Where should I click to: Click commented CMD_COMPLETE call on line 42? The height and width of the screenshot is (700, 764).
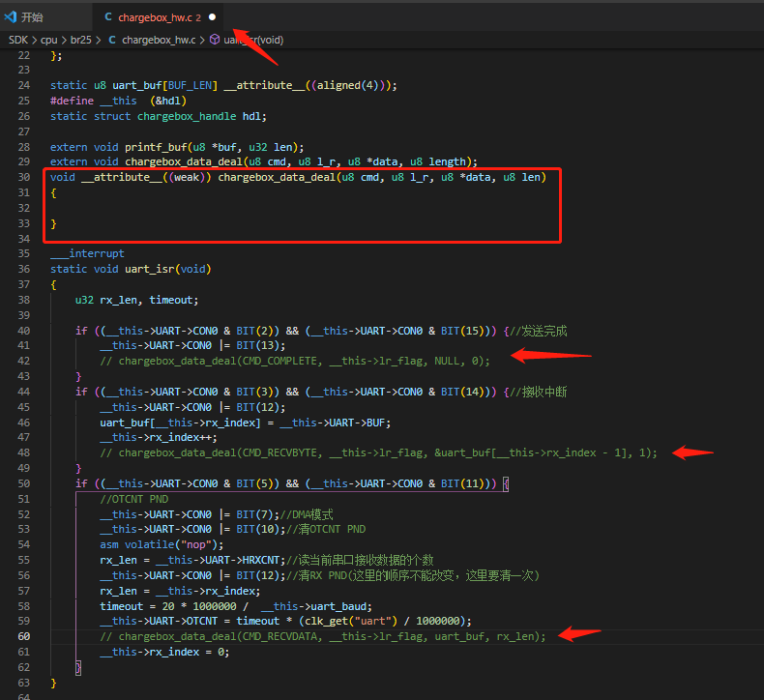(x=295, y=361)
